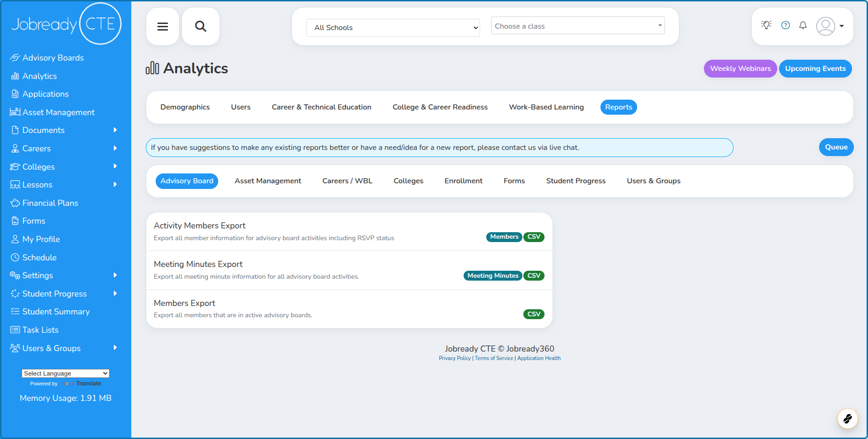868x439 pixels.
Task: Click the Weekly Webinars button
Action: 741,69
